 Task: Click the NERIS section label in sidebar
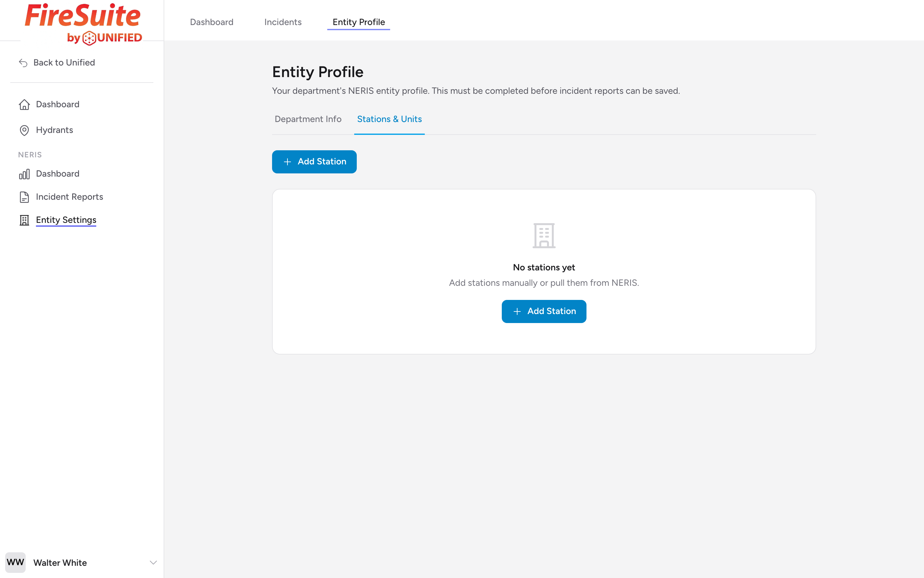click(x=30, y=155)
